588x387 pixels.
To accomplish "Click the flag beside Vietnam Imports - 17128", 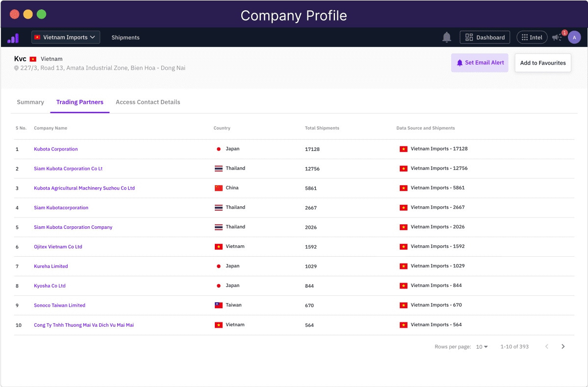I will (x=404, y=149).
